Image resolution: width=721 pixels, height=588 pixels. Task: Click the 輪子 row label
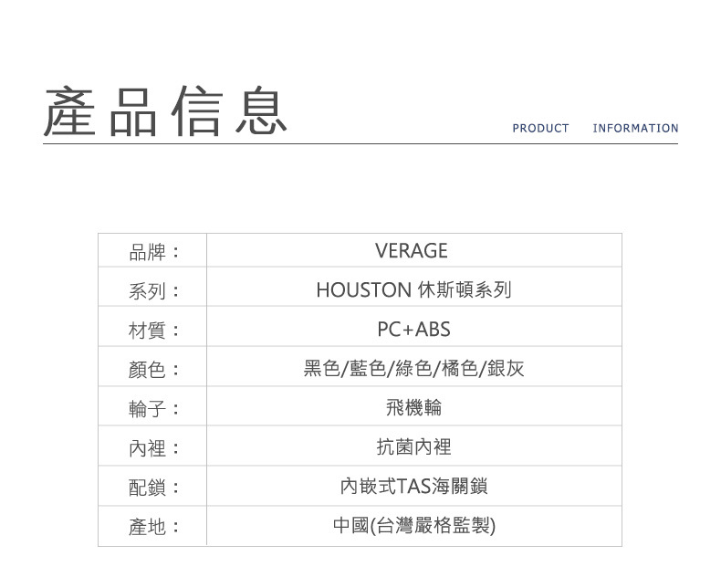[x=153, y=409]
